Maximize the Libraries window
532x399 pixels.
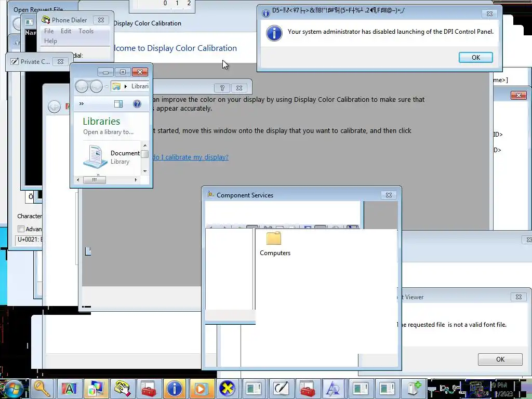click(x=123, y=72)
